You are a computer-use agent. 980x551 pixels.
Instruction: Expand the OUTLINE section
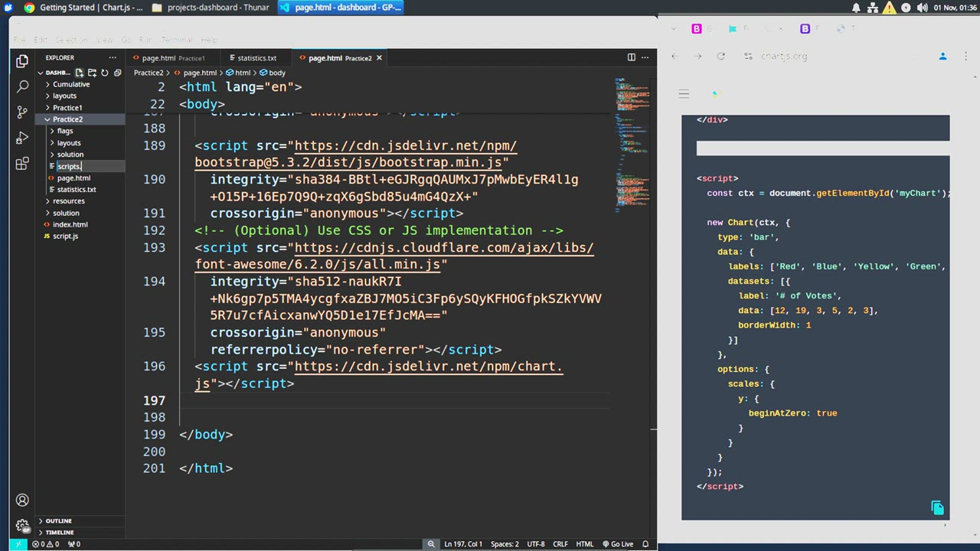coord(58,521)
